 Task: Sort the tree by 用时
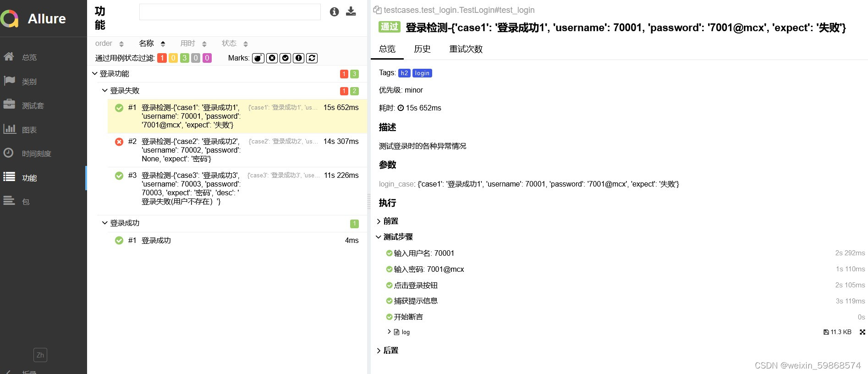point(193,44)
